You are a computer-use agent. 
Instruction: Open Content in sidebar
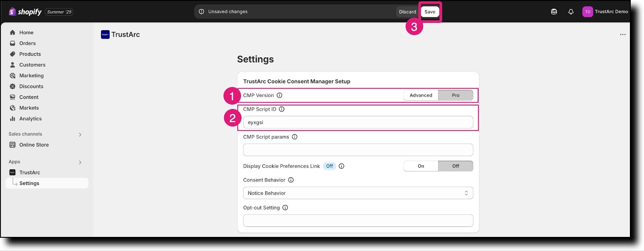[29, 97]
